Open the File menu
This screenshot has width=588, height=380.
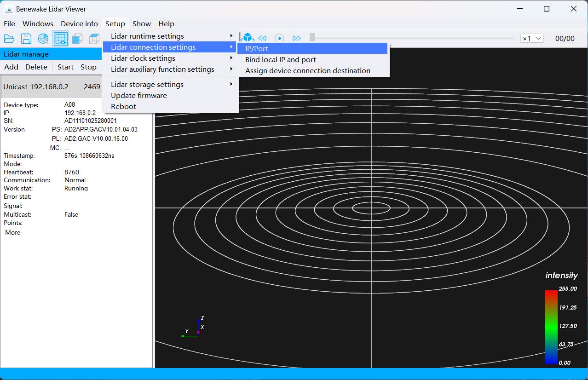tap(9, 24)
